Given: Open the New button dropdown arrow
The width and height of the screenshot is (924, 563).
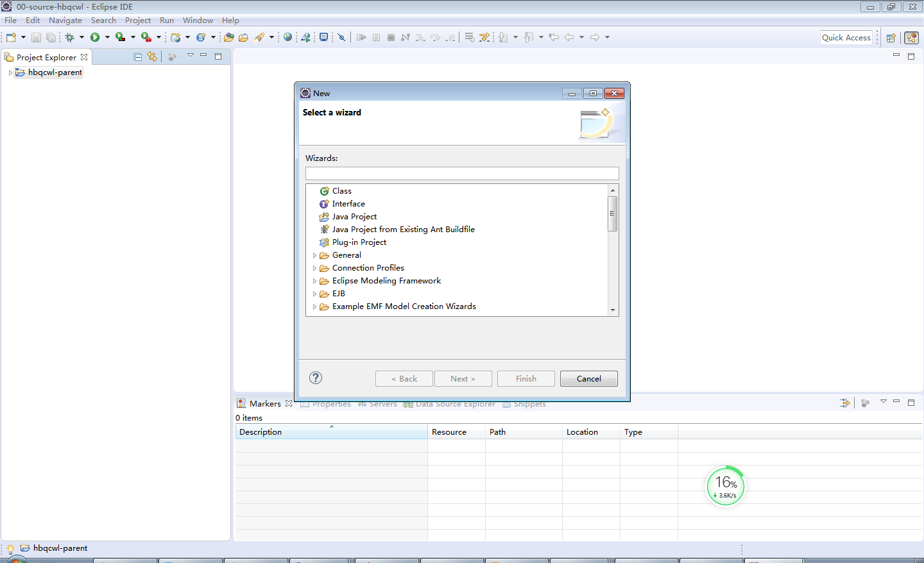Looking at the screenshot, I should (23, 37).
